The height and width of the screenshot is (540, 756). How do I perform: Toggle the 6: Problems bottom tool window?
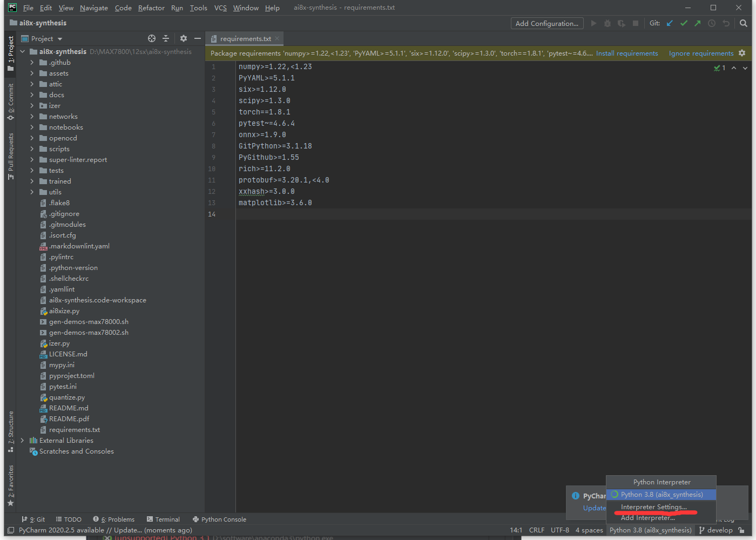(114, 519)
